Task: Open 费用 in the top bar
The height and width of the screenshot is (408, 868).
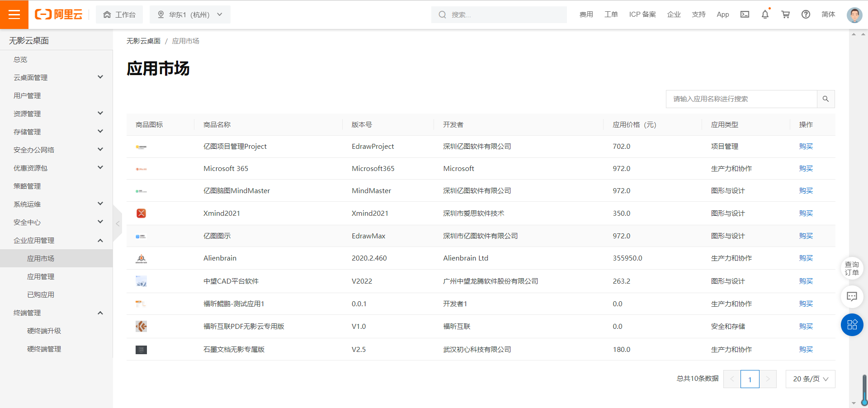Action: (x=586, y=14)
